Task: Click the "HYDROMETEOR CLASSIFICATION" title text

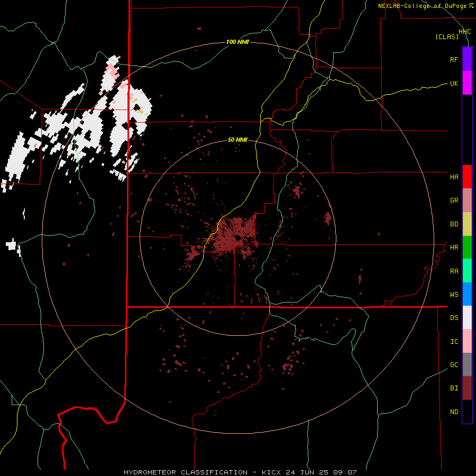Action: click(x=186, y=472)
